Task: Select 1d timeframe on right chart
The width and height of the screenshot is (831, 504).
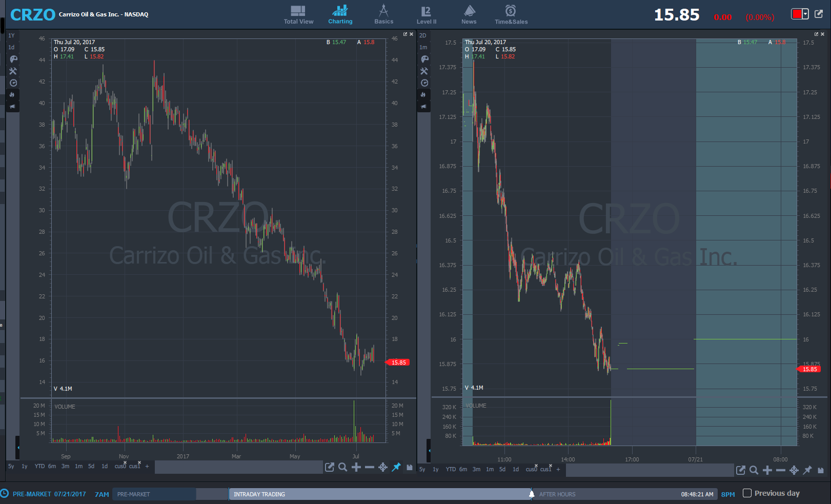Action: [516, 469]
